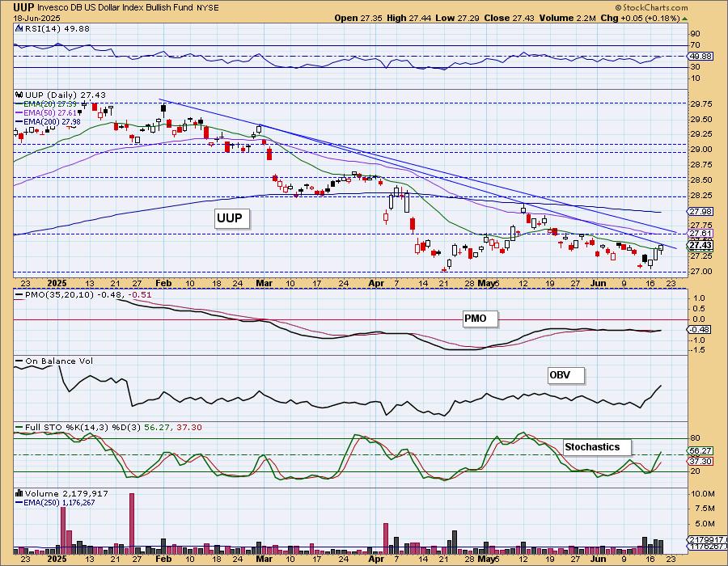Click the 90 level on the RSI axis
Viewport: 728px width, 566px height.
pyautogui.click(x=695, y=33)
